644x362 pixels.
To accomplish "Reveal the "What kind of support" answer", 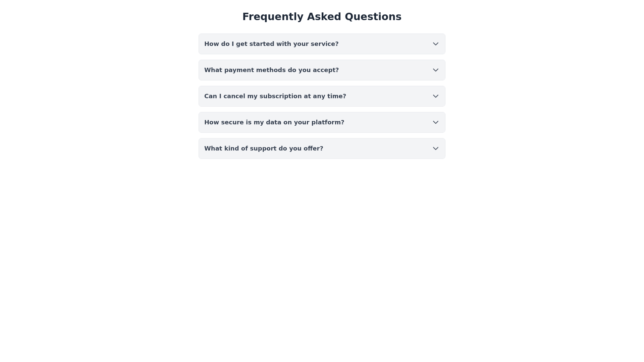I will coord(322,148).
